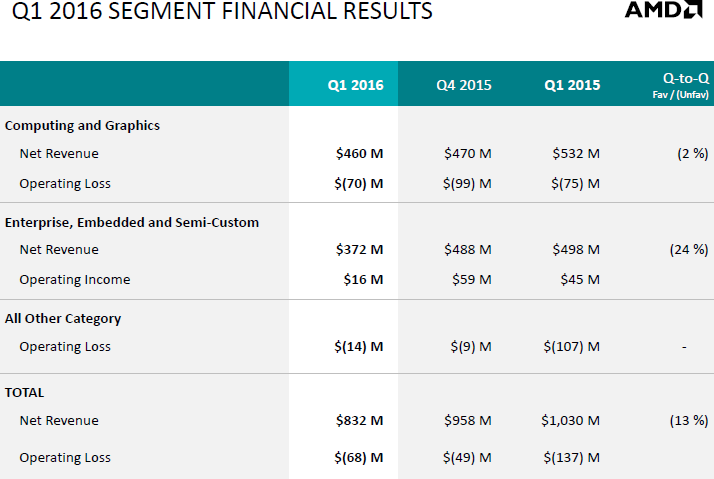Select the $372 M net revenue cell
The width and height of the screenshot is (714, 479).
(x=360, y=250)
